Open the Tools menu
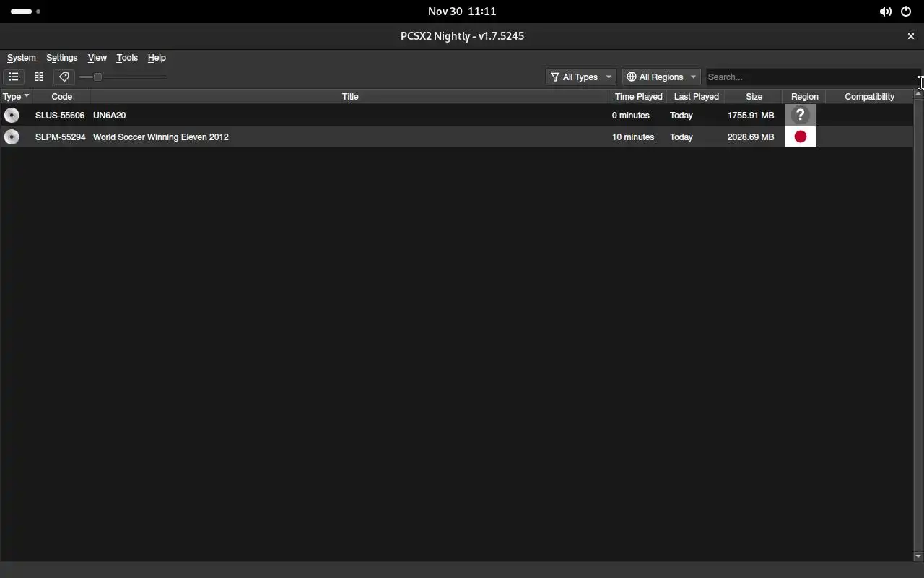 point(127,58)
